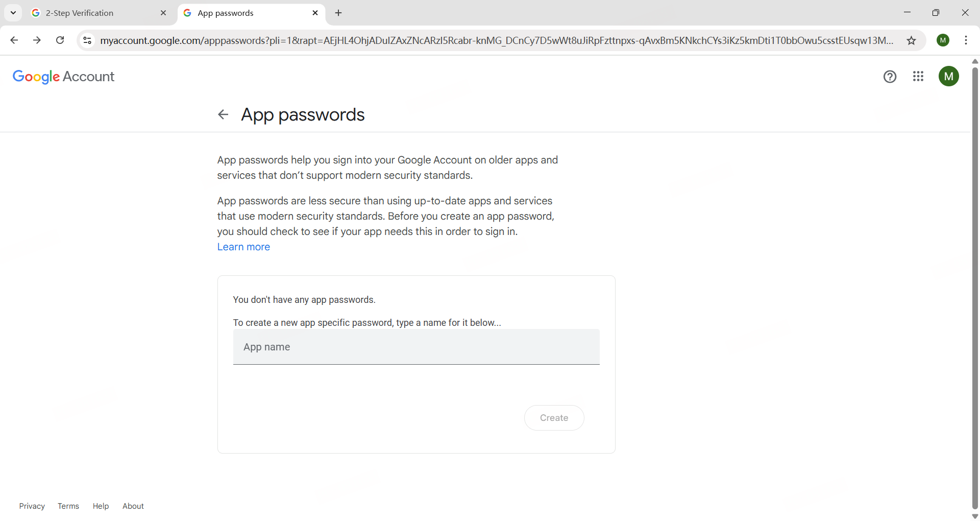Click the Chrome profile avatar in toolbar
Screen dimensions: 980x521
point(943,40)
